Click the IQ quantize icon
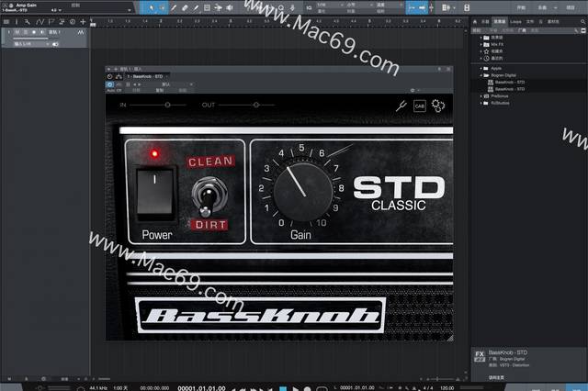Screen dimensions: 588x391 tap(309, 7)
